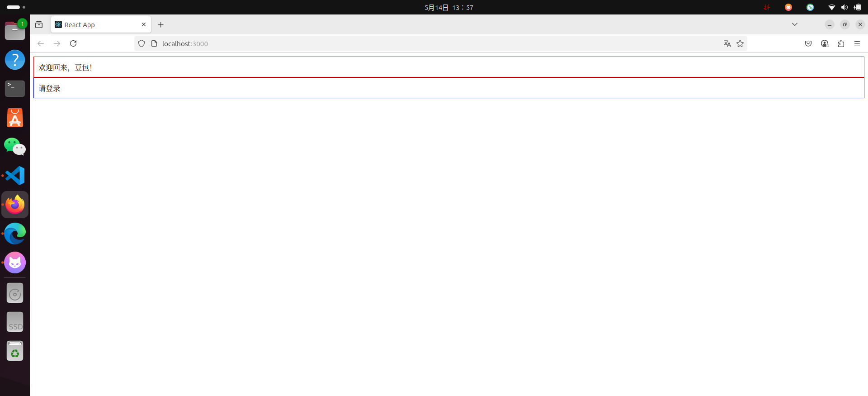Screen dimensions: 868x396
Task: Save page to Pocket
Action: click(x=808, y=43)
